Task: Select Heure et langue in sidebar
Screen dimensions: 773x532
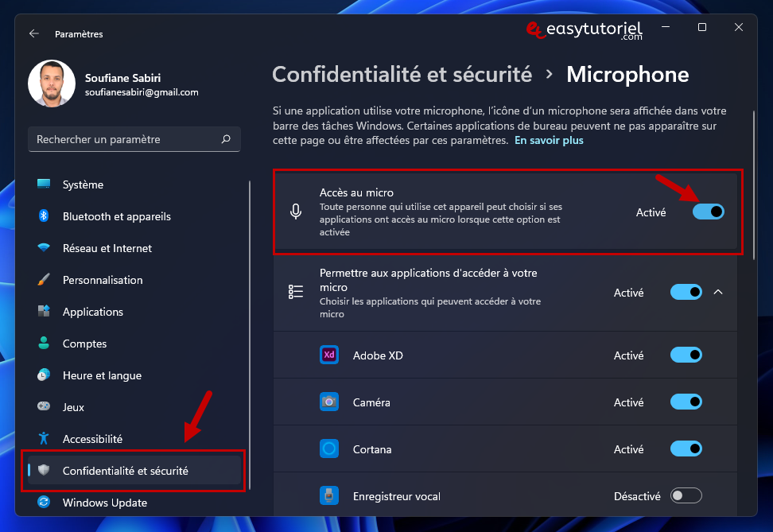Action: click(x=44, y=375)
